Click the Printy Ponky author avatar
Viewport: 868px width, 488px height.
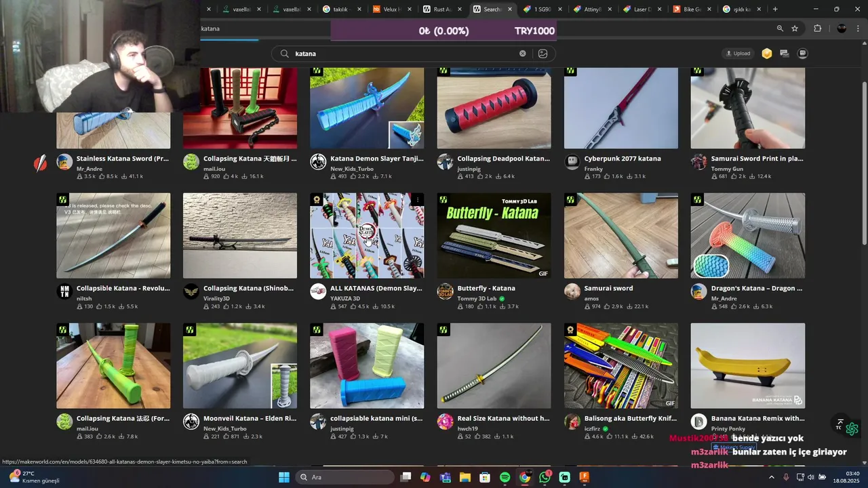tap(698, 422)
